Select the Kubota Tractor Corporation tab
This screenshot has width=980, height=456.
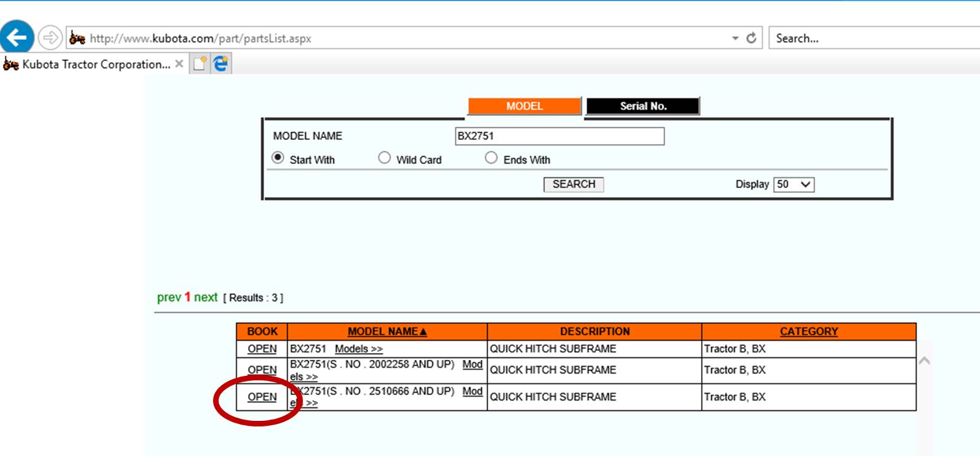point(93,64)
